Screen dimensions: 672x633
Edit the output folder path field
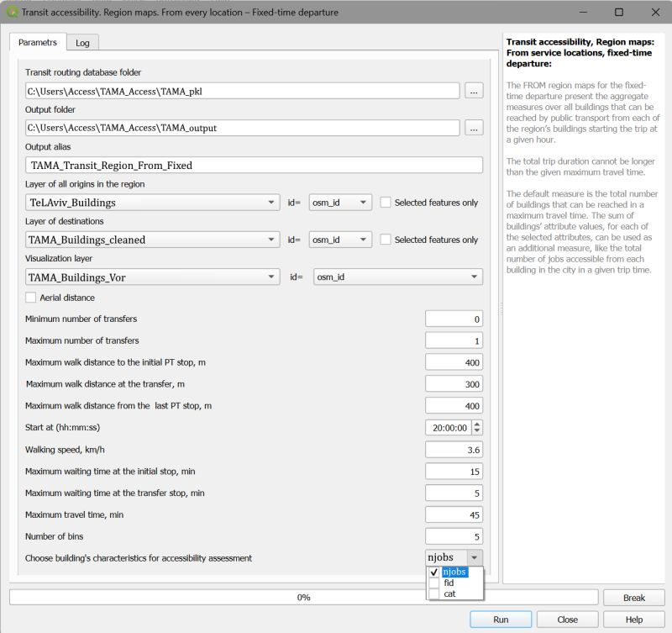coord(242,128)
